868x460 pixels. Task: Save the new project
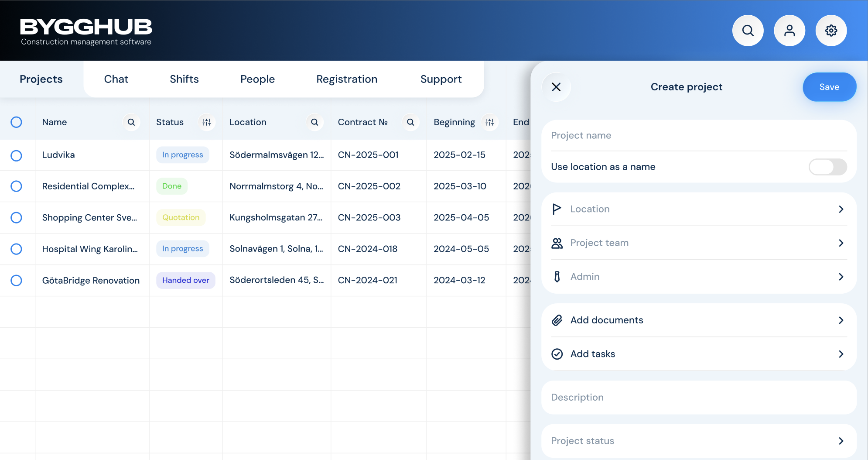pyautogui.click(x=829, y=87)
